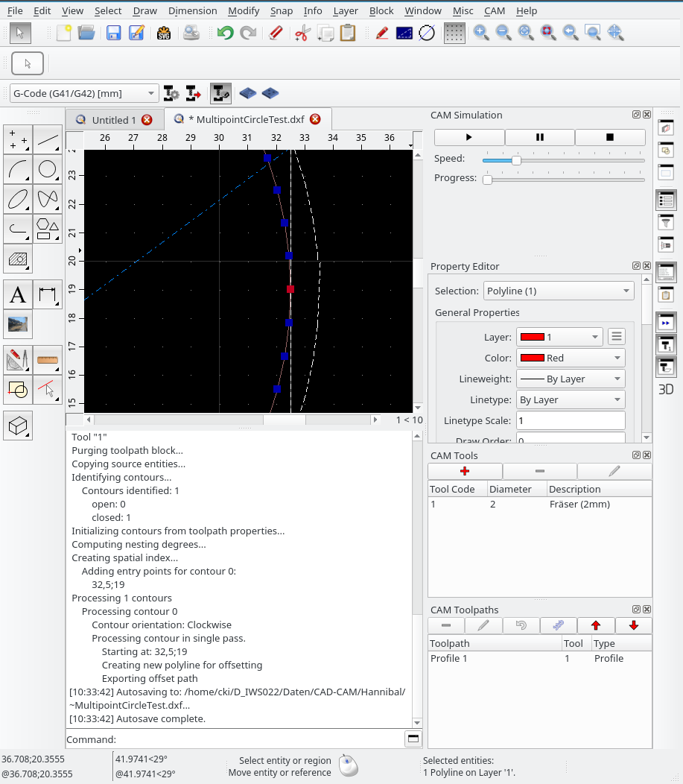Image resolution: width=683 pixels, height=784 pixels.
Task: Open the Hatch tool
Action: [18, 259]
